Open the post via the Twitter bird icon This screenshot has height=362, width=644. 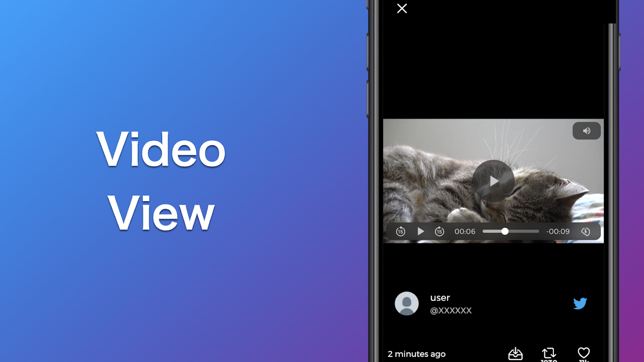[x=580, y=303]
